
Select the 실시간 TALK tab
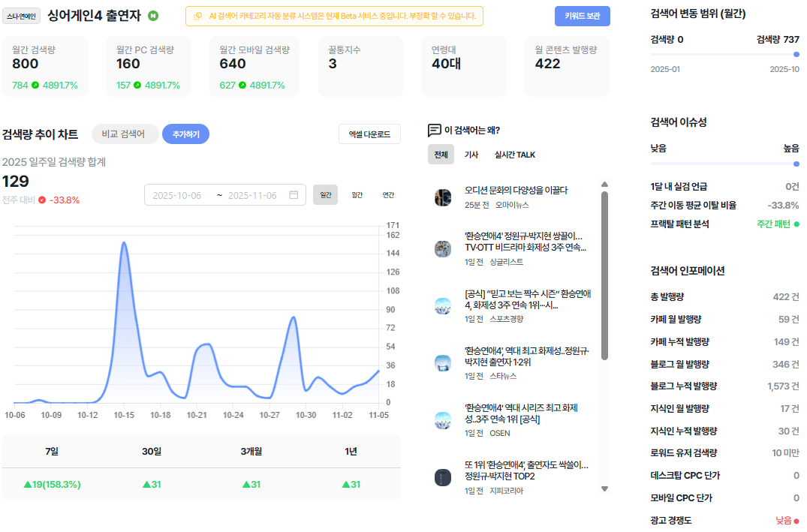[x=515, y=155]
